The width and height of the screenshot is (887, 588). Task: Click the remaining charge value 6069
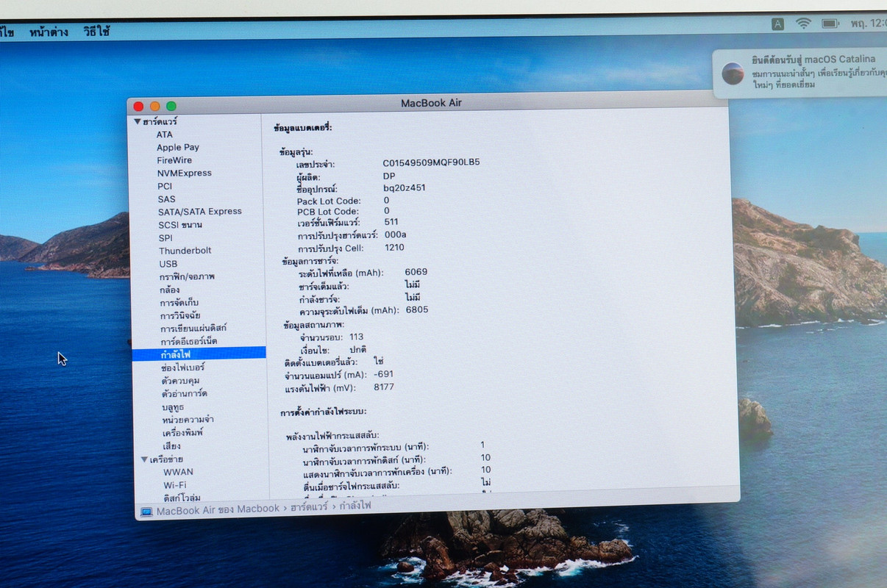pyautogui.click(x=416, y=272)
